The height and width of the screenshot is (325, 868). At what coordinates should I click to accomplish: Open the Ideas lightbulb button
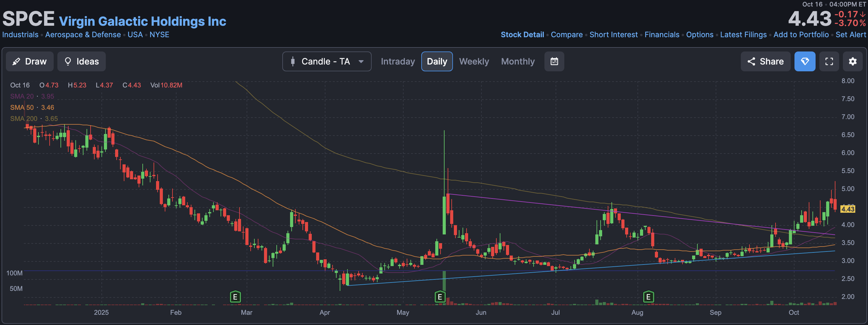(x=82, y=61)
